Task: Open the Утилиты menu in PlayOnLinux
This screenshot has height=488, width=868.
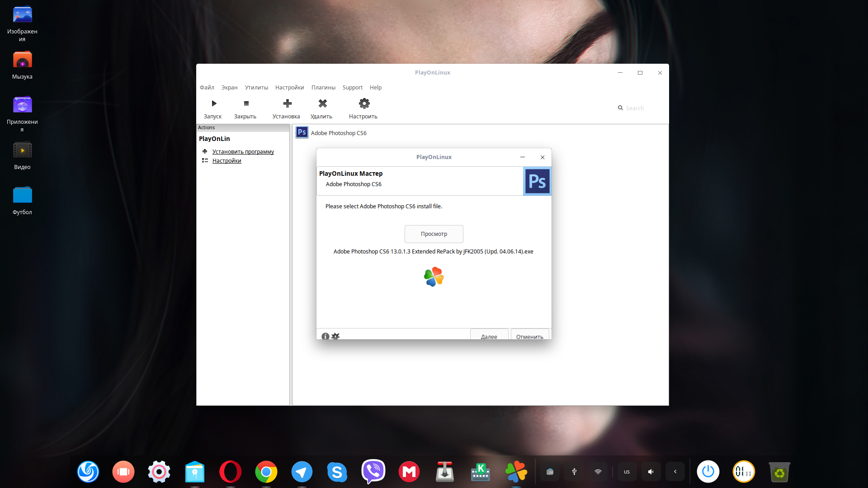Action: coord(256,87)
